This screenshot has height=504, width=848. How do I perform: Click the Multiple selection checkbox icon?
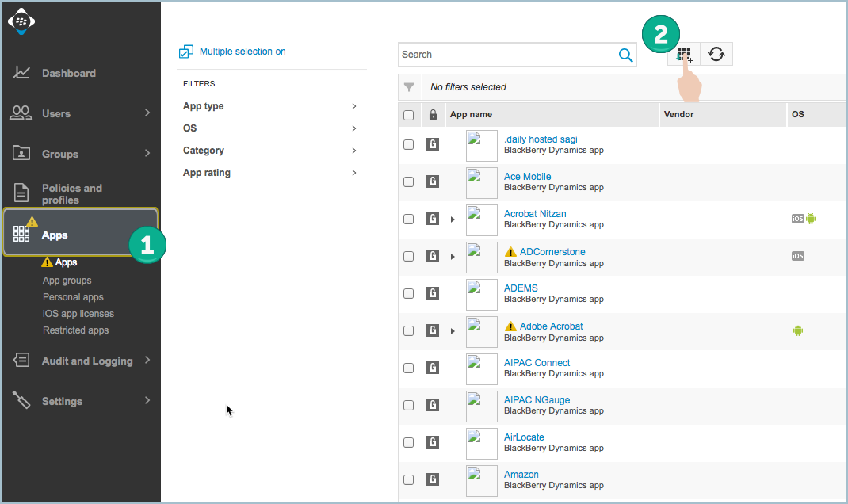click(x=186, y=52)
